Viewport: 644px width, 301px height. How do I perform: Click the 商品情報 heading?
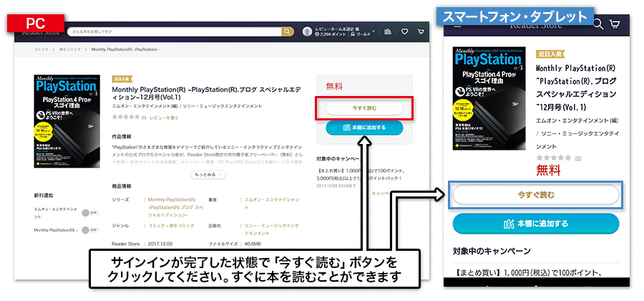coord(122,186)
